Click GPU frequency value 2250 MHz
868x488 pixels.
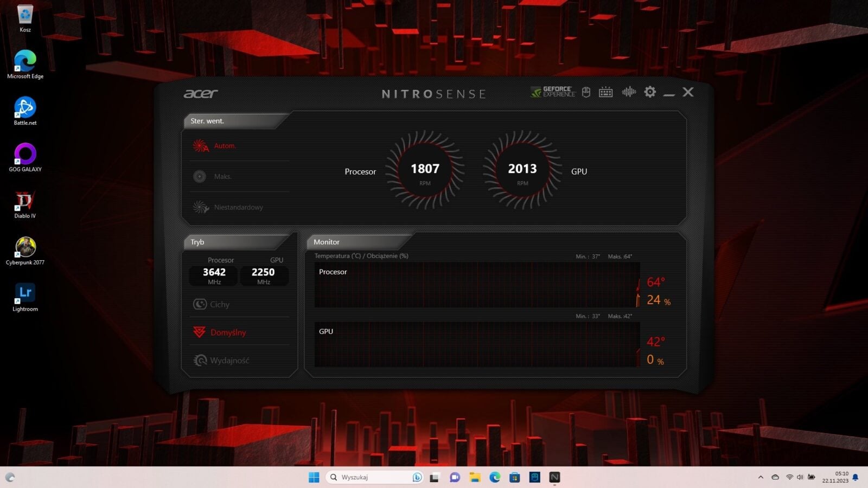click(264, 275)
